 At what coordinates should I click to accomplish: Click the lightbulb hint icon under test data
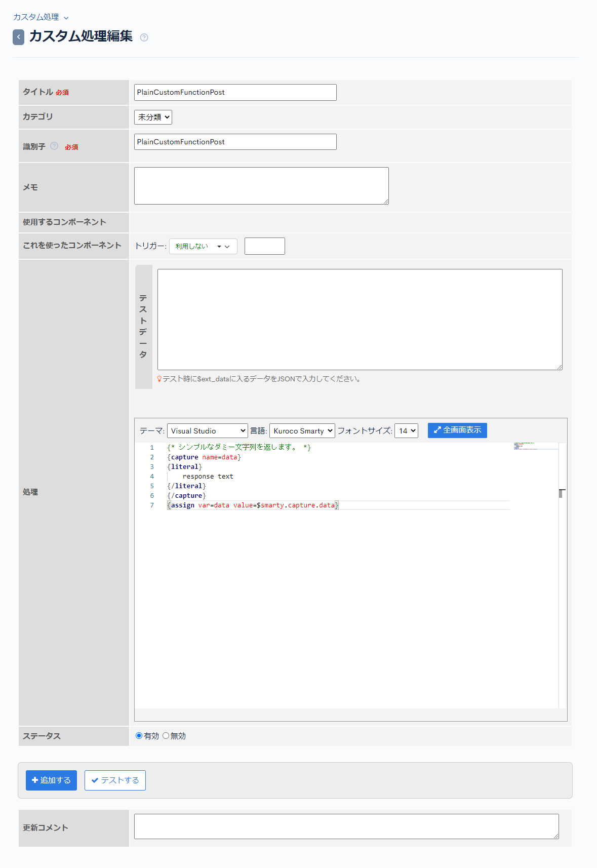coord(160,379)
